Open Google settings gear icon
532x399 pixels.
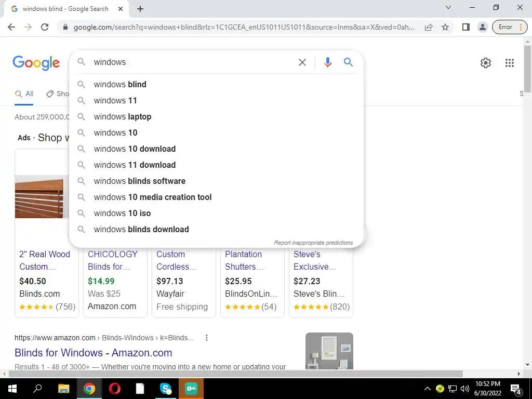[x=486, y=63]
